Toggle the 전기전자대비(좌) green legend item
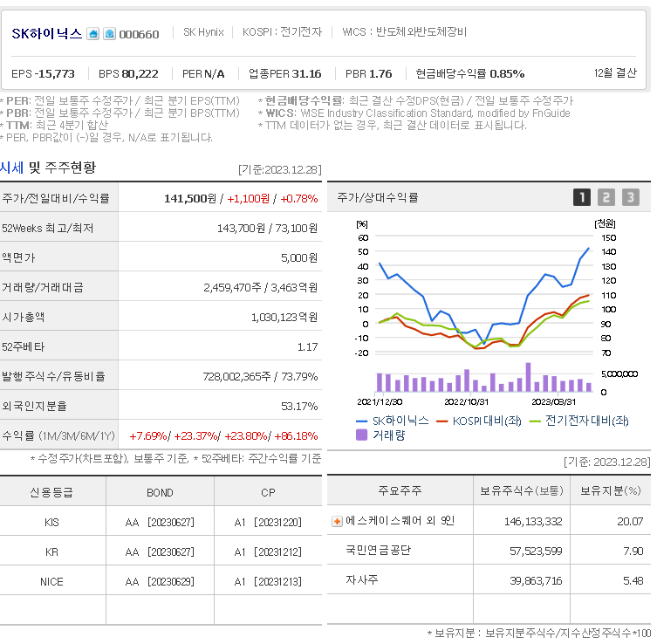This screenshot has height=644, width=657. [579, 421]
